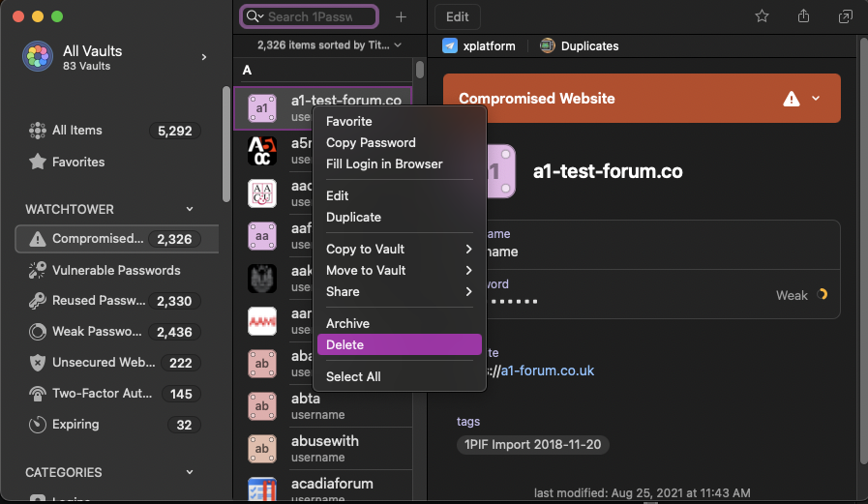The image size is (868, 504).
Task: Click the Compromised Website warning triangle icon
Action: tap(792, 99)
